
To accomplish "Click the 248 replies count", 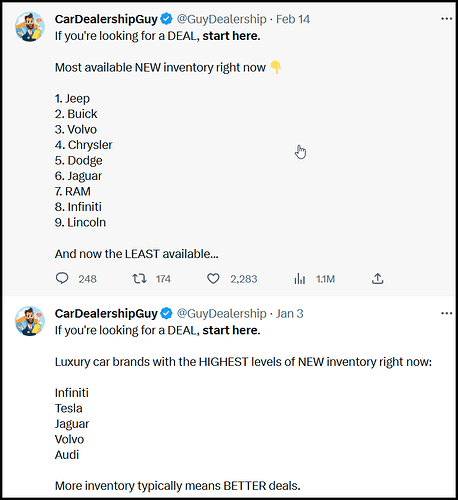I will [88, 279].
